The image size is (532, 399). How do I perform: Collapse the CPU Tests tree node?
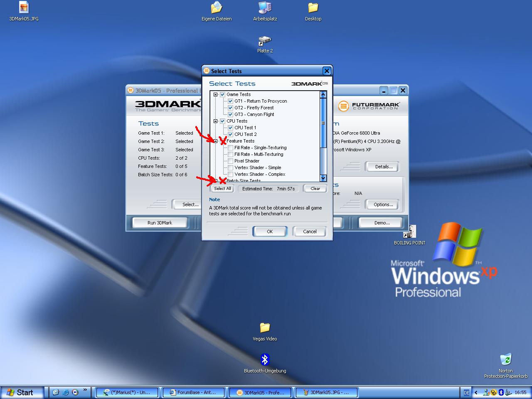pyautogui.click(x=215, y=121)
